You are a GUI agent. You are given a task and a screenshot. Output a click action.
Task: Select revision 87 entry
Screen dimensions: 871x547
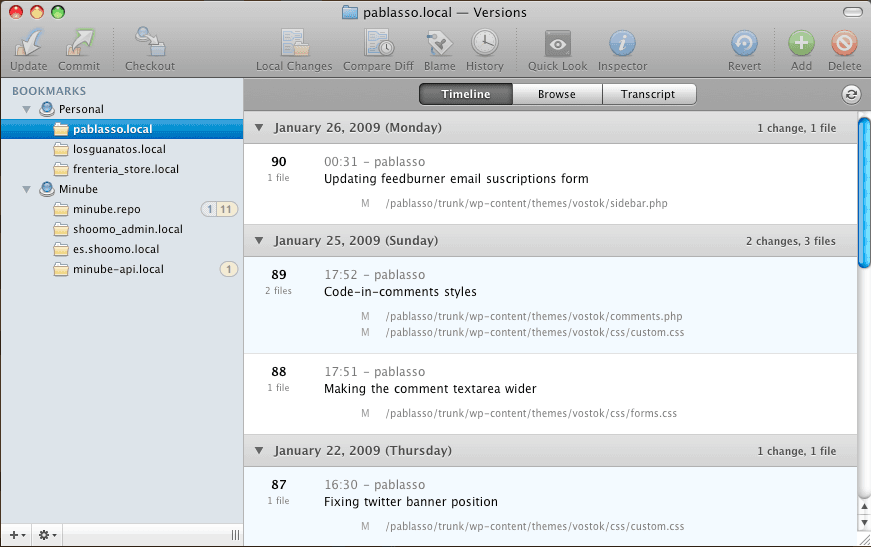(x=550, y=506)
